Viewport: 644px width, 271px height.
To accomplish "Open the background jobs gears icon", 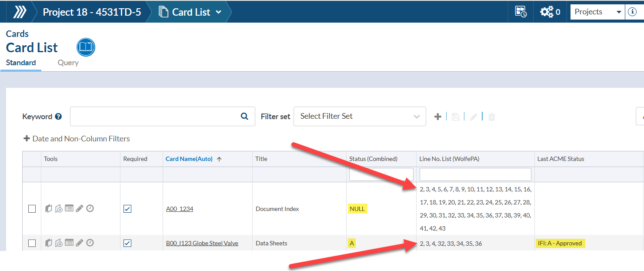I will (x=547, y=12).
